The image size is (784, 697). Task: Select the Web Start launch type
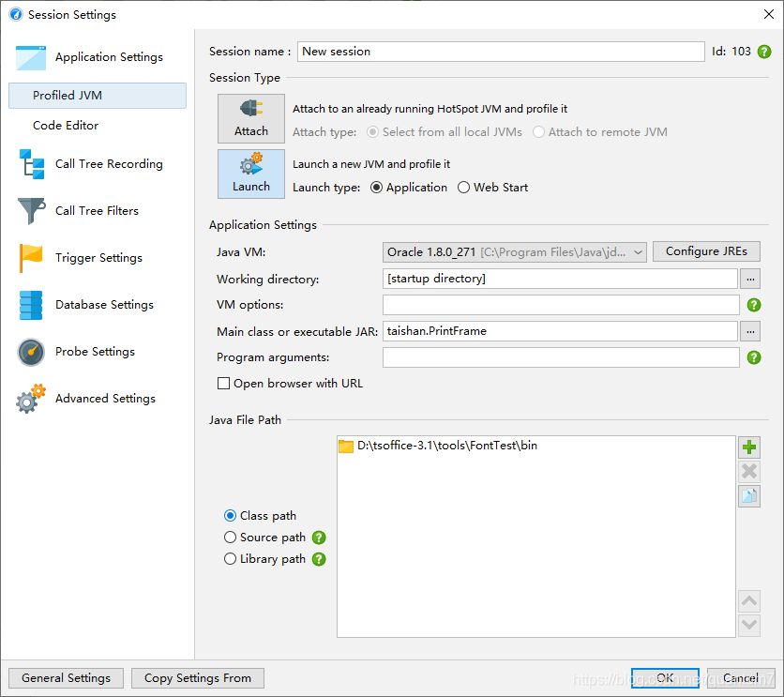click(x=492, y=188)
